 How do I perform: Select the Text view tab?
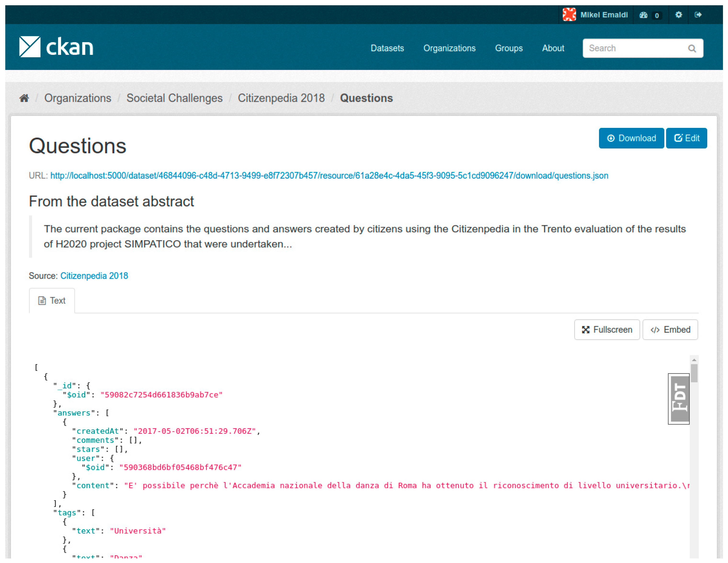(x=52, y=301)
